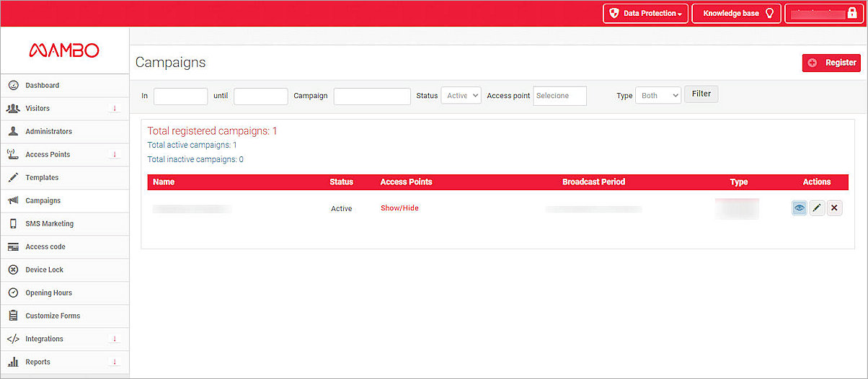Open Access code page
Screen dimensions: 868x379
pos(45,247)
